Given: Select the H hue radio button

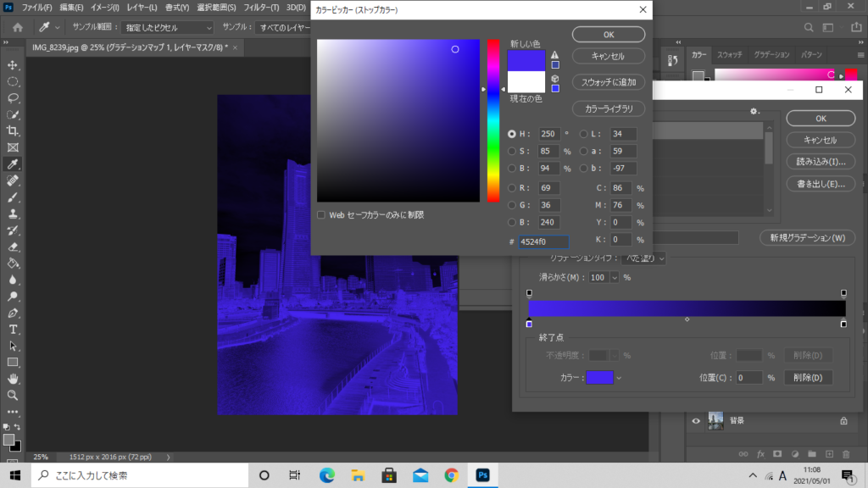Looking at the screenshot, I should point(511,134).
